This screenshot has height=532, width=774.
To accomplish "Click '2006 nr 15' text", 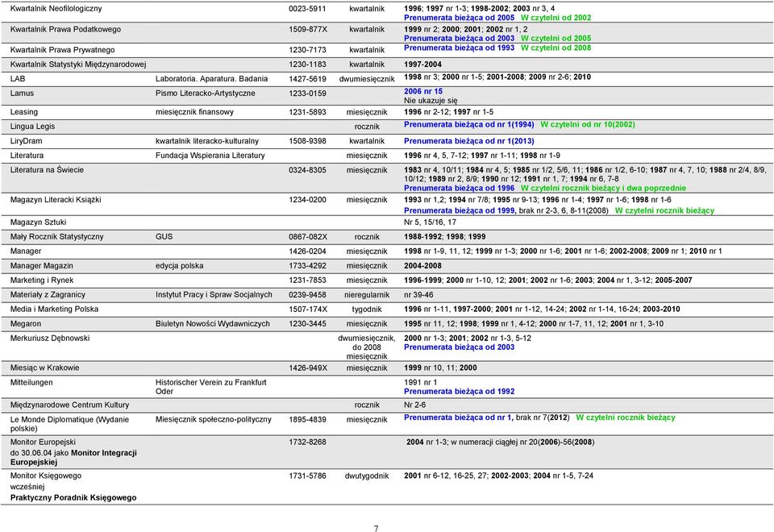I will click(423, 91).
